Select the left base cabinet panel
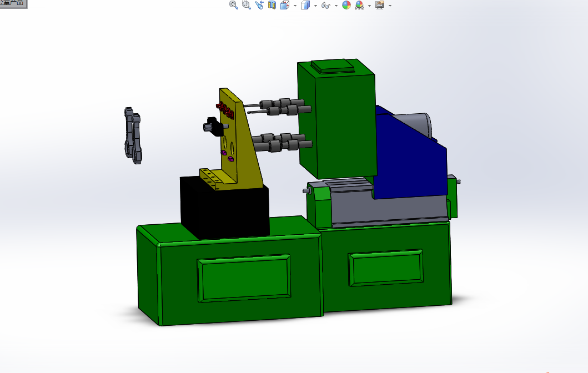The width and height of the screenshot is (588, 373). coord(244,278)
